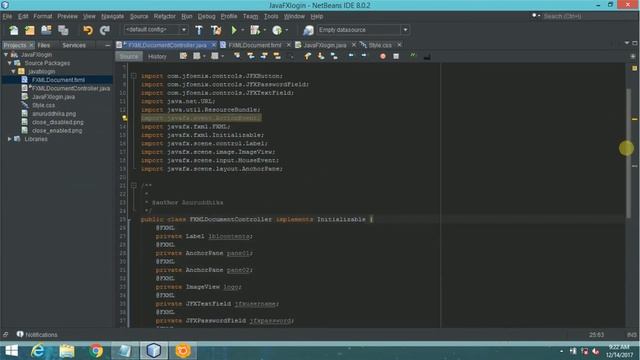
Task: Expand the Libraries node
Action: pyautogui.click(x=10, y=139)
